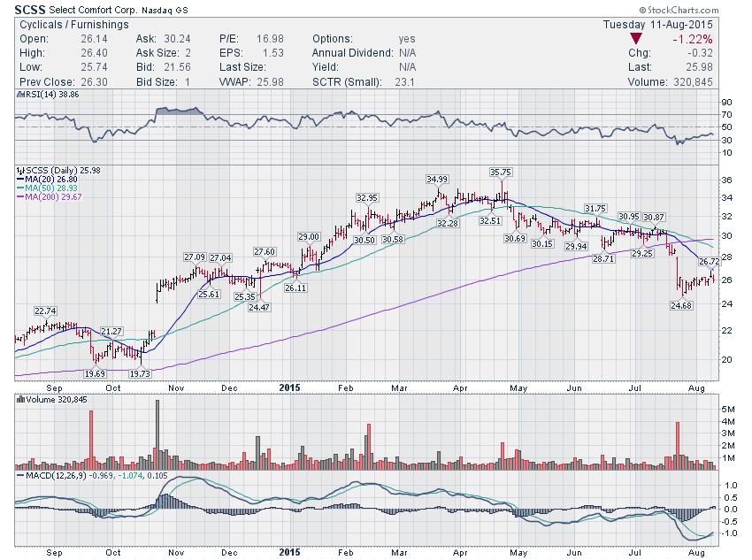Viewport: 752px width, 560px height.
Task: Click the 29.94 price label
Action: coord(576,246)
